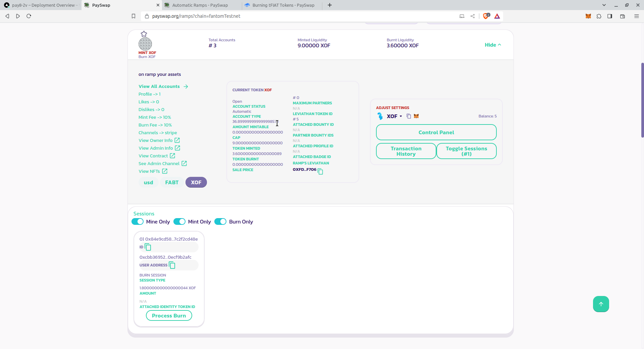Open the XOF currency dropdown in Adjust Settings

394,116
